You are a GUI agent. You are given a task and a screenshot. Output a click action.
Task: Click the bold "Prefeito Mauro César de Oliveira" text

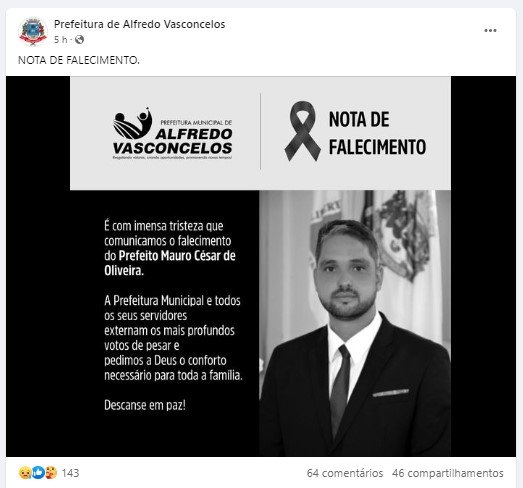click(170, 263)
